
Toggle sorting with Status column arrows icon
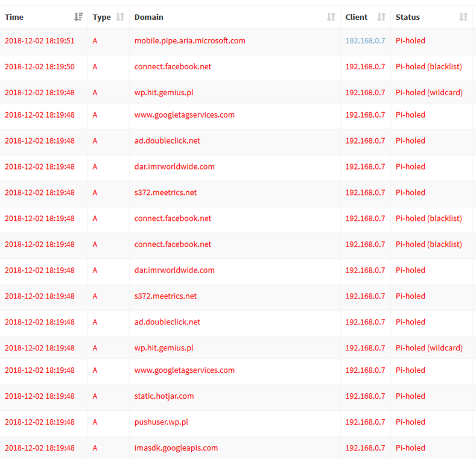click(463, 17)
